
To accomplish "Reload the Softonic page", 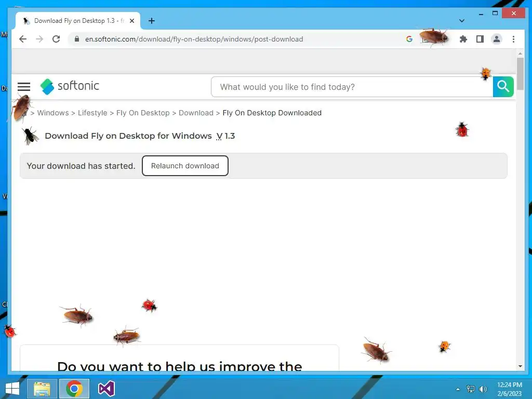I will click(56, 39).
